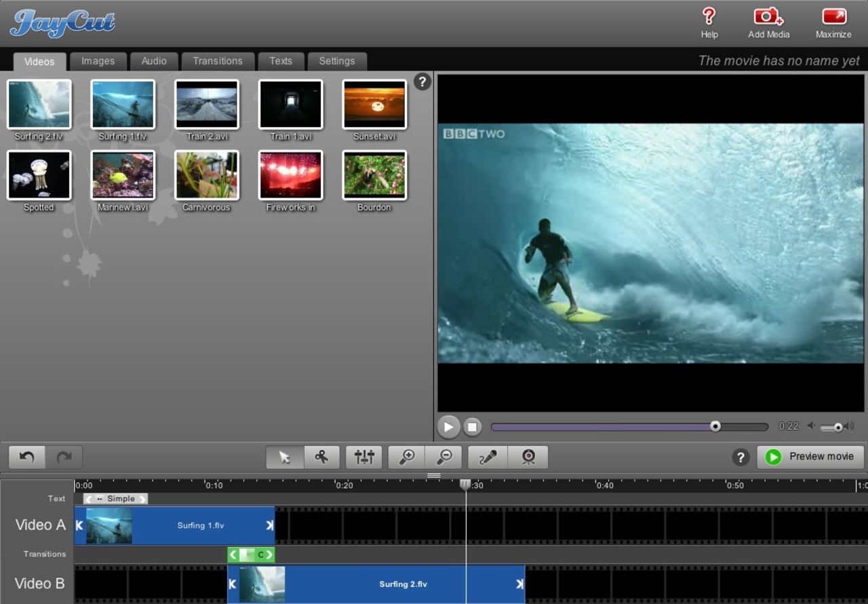This screenshot has height=604, width=868.
Task: Mute the speaker volume icon
Action: pos(811,426)
